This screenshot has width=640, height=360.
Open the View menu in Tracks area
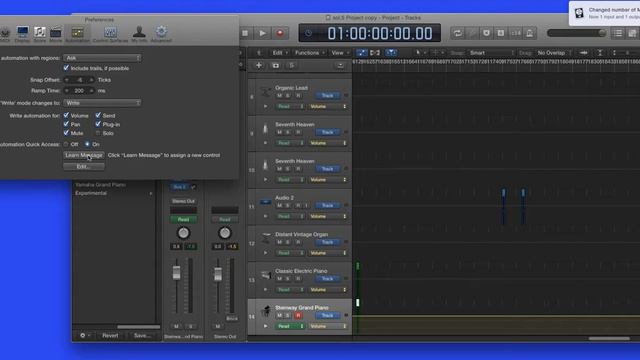340,53
